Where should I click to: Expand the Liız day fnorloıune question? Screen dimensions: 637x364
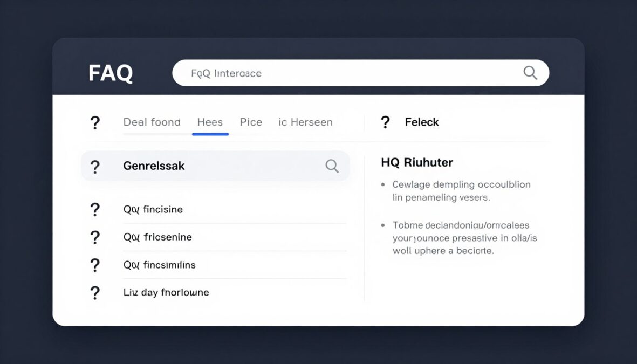(x=166, y=293)
